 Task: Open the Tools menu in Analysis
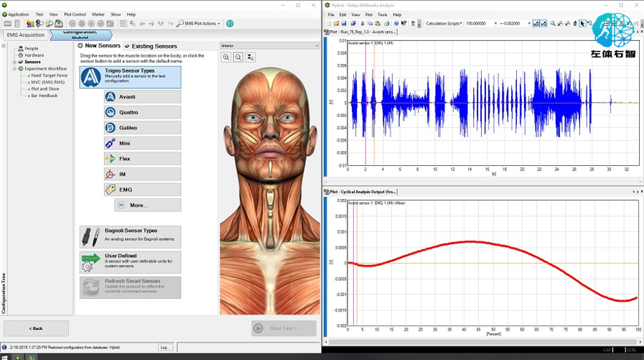pos(382,14)
